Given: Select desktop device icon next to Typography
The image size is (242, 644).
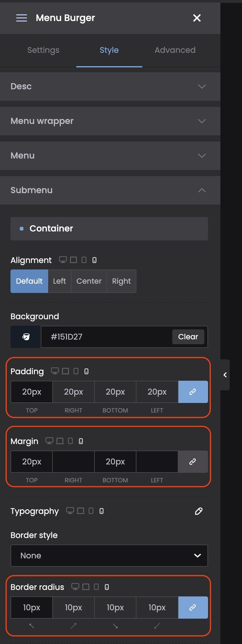Looking at the screenshot, I should click(70, 511).
